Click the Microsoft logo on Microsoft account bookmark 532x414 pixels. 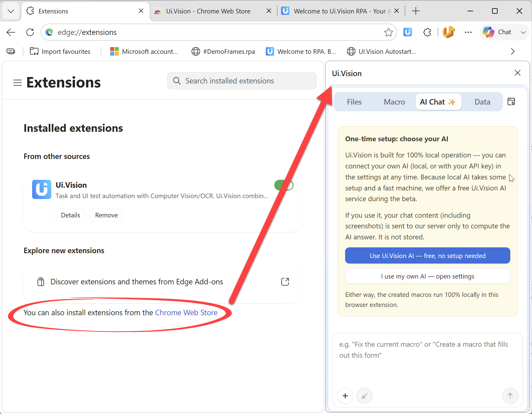coord(115,51)
